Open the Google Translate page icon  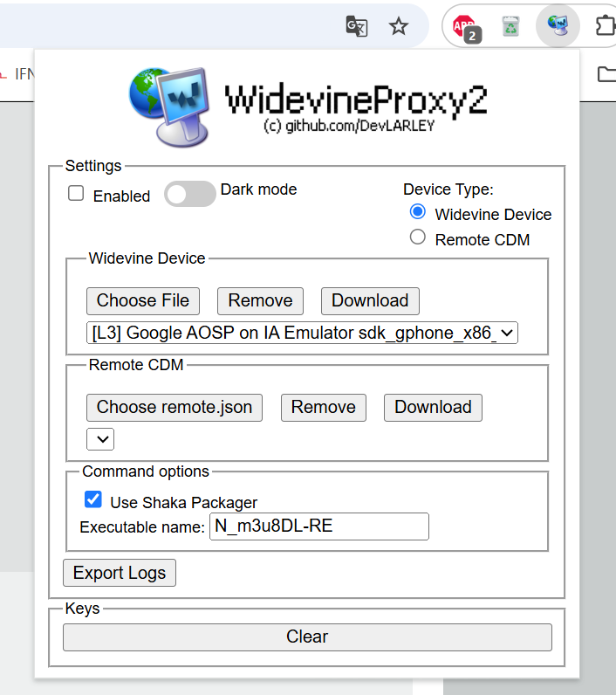point(357,26)
